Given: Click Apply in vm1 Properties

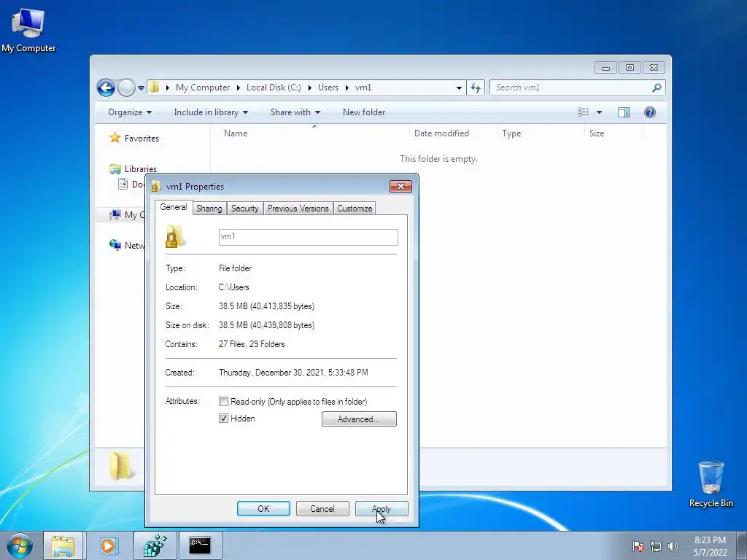Looking at the screenshot, I should click(x=381, y=508).
